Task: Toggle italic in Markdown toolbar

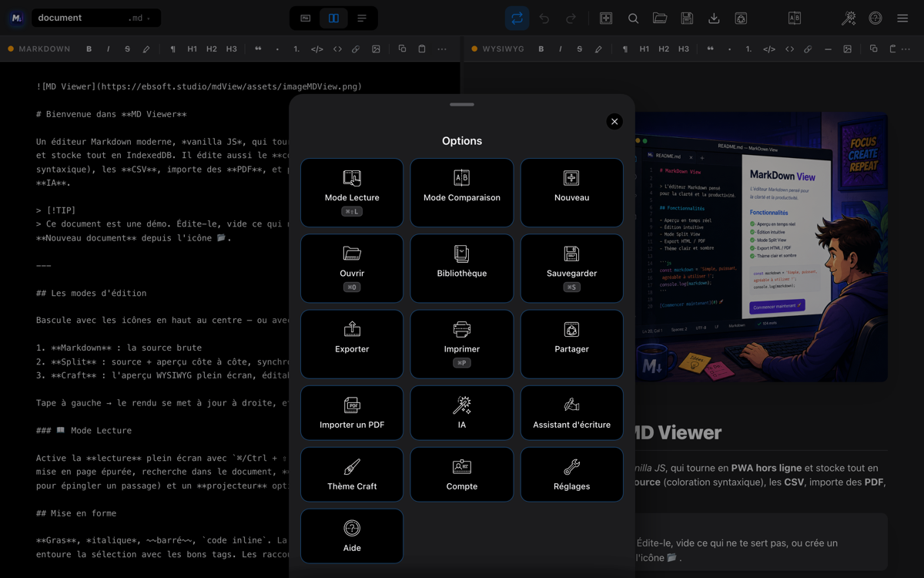Action: tap(109, 49)
